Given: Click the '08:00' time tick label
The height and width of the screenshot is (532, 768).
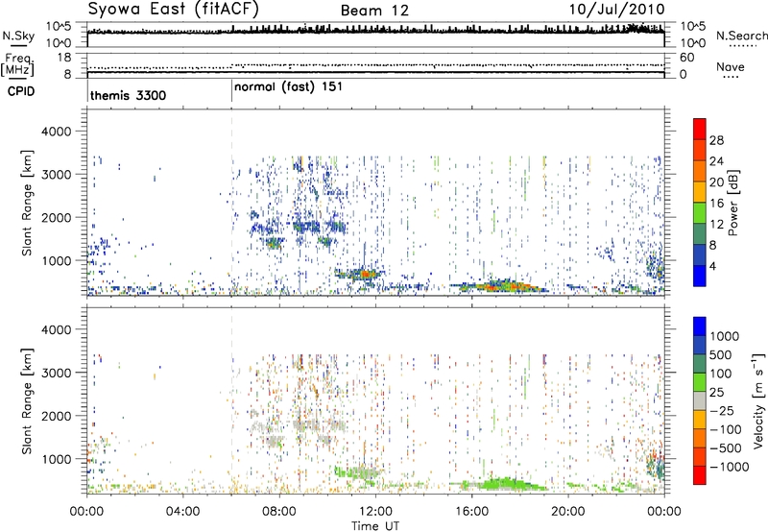Looking at the screenshot, I should tap(279, 512).
